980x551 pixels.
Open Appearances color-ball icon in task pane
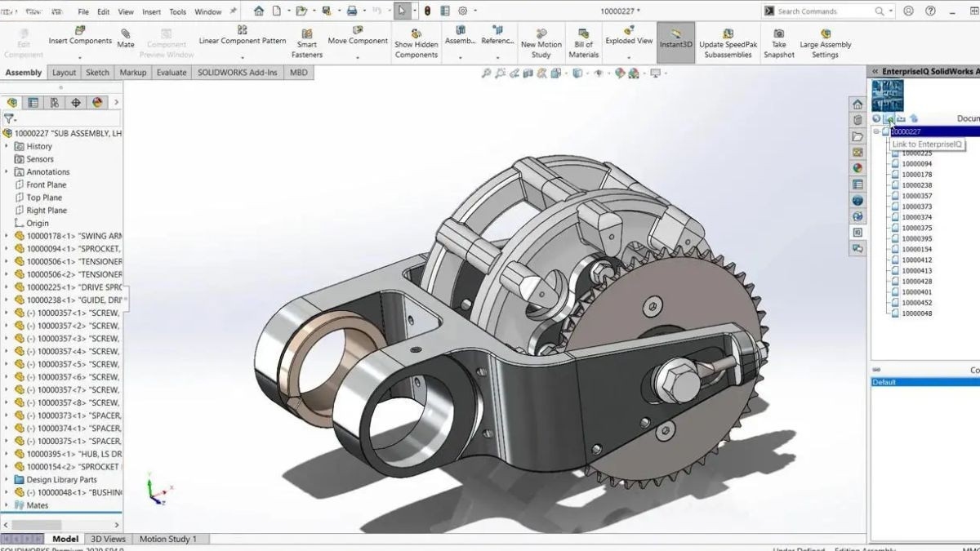[857, 168]
